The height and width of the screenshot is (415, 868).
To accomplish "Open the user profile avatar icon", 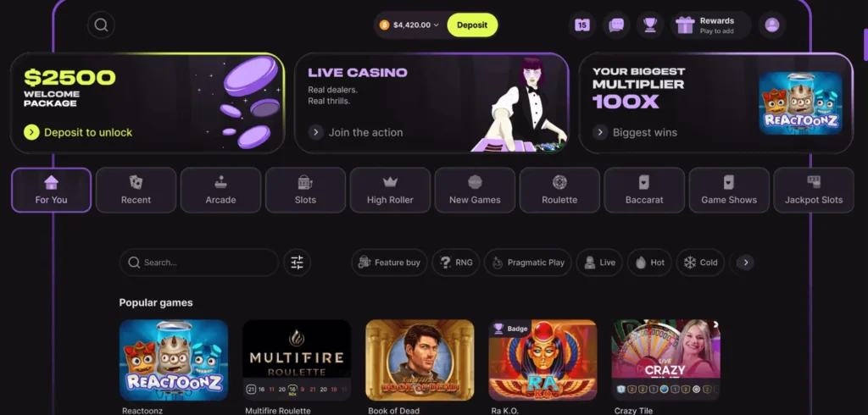I will 771,25.
